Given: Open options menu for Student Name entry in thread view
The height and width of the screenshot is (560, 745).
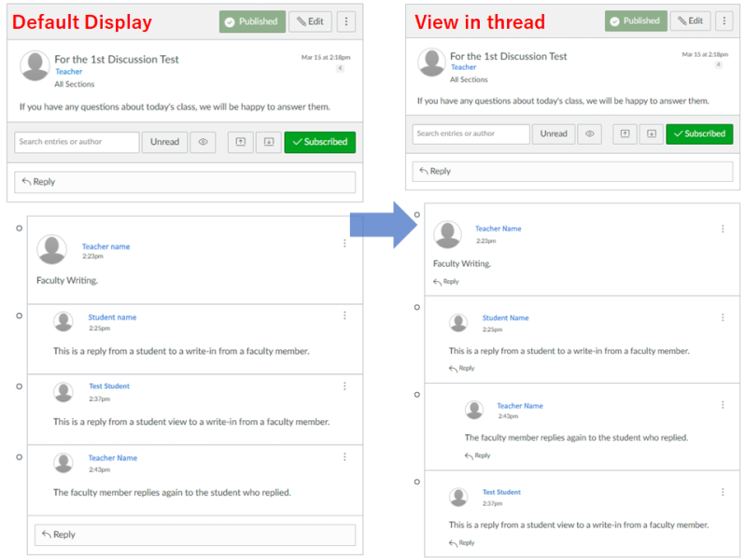Looking at the screenshot, I should tap(723, 317).
